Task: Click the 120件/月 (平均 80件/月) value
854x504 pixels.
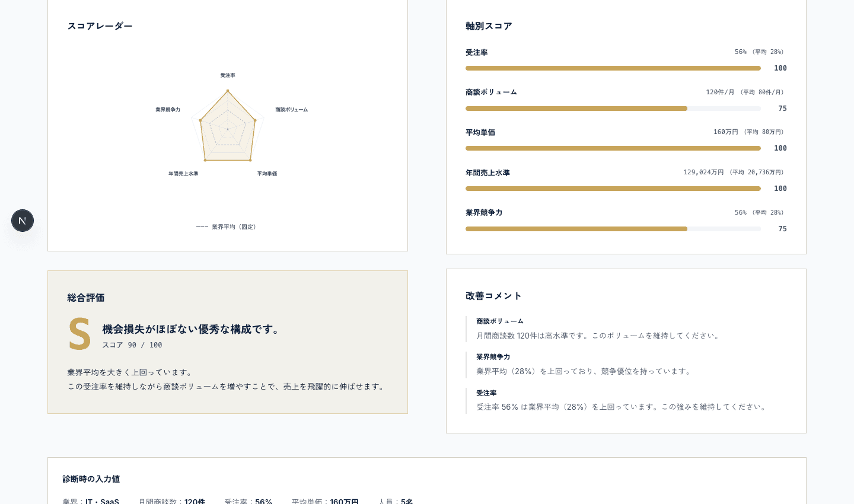Action: click(746, 92)
